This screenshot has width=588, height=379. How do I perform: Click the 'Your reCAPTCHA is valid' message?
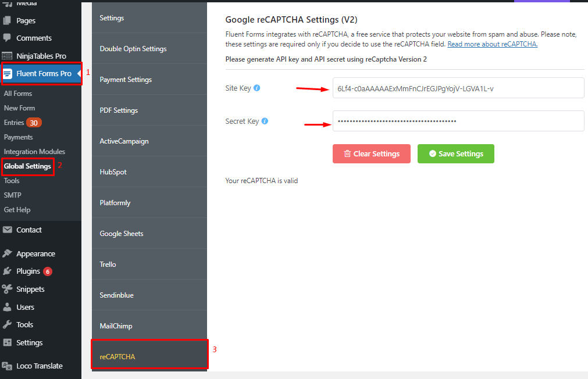(261, 181)
